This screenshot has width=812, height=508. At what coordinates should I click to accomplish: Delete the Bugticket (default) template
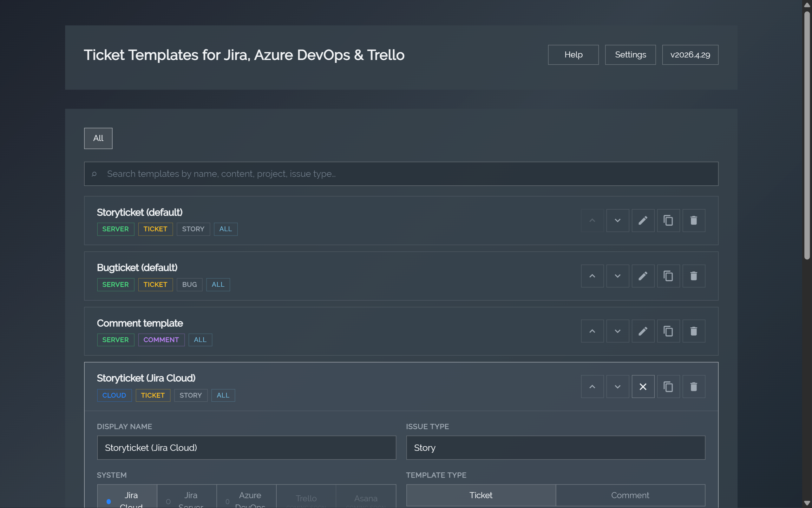coord(694,276)
